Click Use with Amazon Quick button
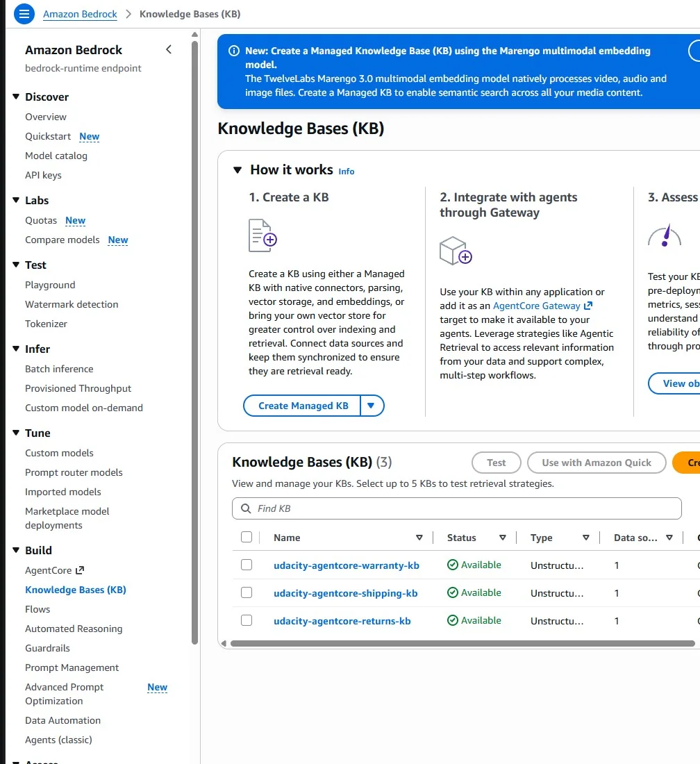Screen dimensions: 700x764 pyautogui.click(x=597, y=463)
